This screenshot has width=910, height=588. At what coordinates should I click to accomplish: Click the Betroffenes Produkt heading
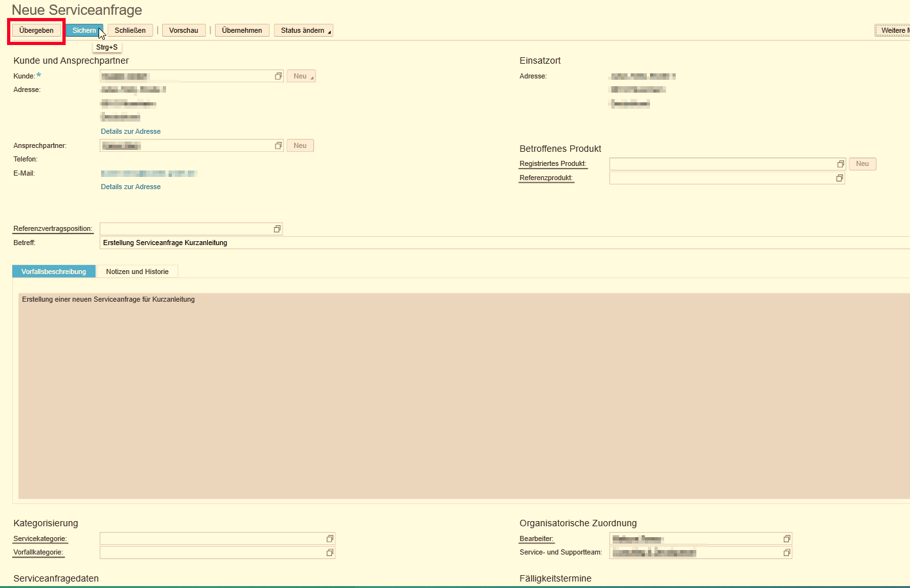tap(560, 149)
